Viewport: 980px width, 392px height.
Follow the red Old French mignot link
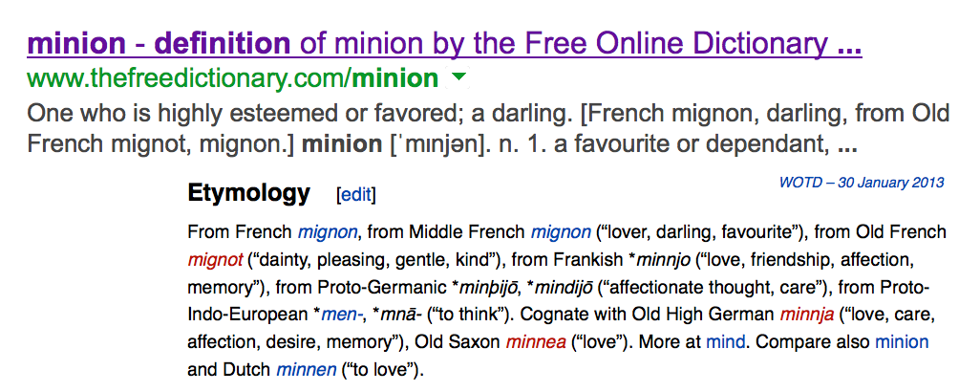[x=215, y=259]
